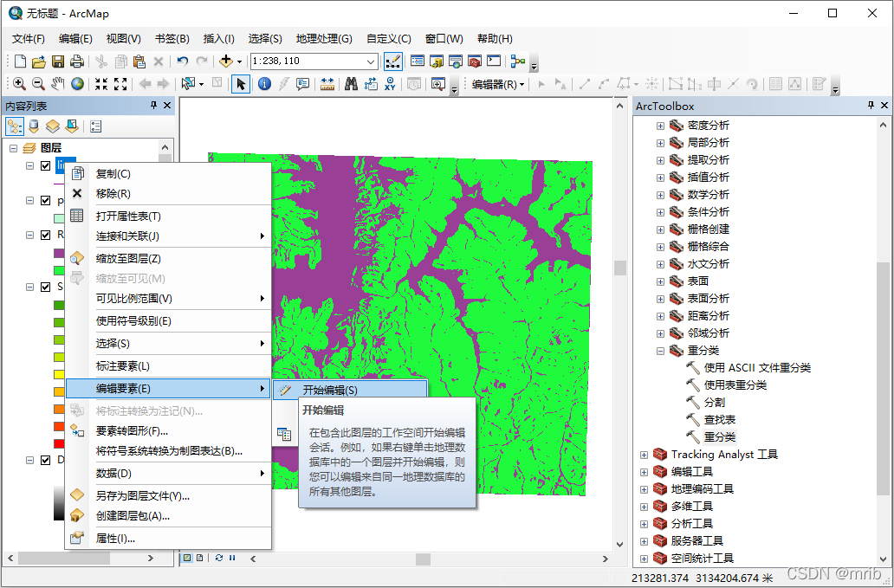
Task: Click the Go To XY icon
Action: pyautogui.click(x=390, y=84)
